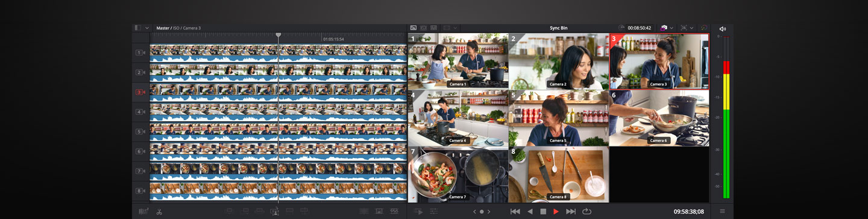Click the Close Up edit icon
The width and height of the screenshot is (868, 219).
click(274, 211)
